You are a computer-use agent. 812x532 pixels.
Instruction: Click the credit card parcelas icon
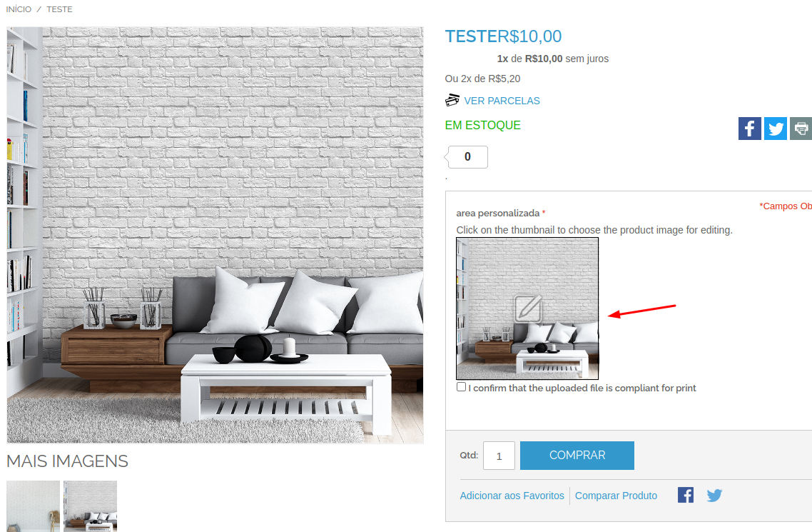pyautogui.click(x=452, y=100)
